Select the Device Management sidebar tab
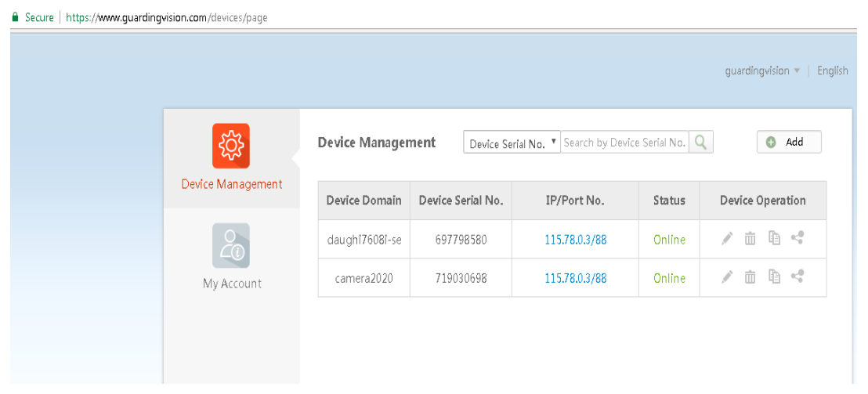Screen dimensions: 868x394 (231, 184)
